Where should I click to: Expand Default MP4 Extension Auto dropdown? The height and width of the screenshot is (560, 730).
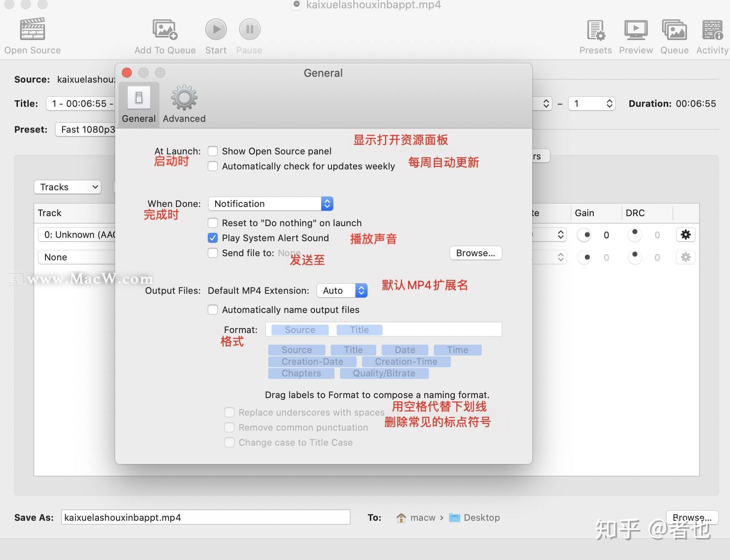tap(342, 290)
